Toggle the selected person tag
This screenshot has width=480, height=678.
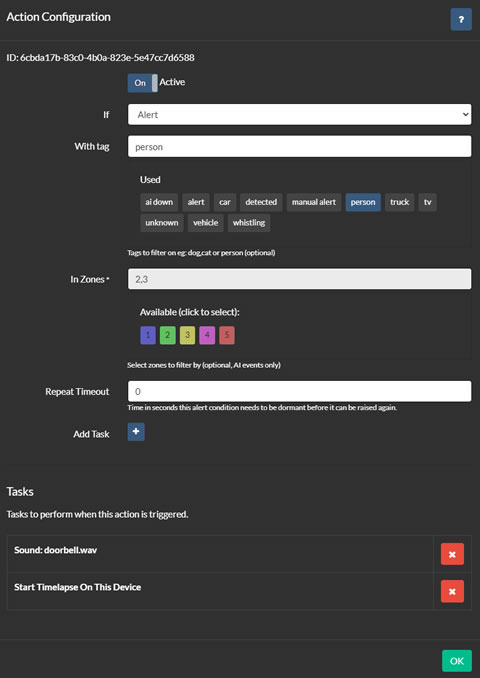coord(363,202)
